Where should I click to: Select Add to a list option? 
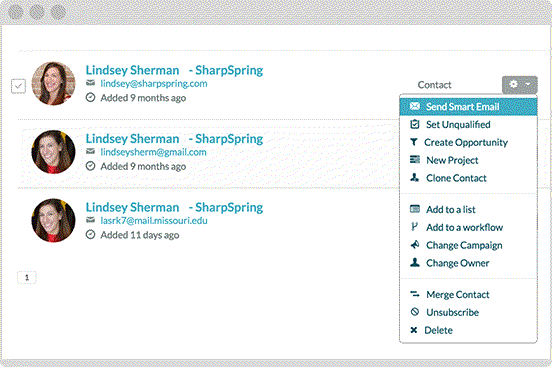(468, 210)
